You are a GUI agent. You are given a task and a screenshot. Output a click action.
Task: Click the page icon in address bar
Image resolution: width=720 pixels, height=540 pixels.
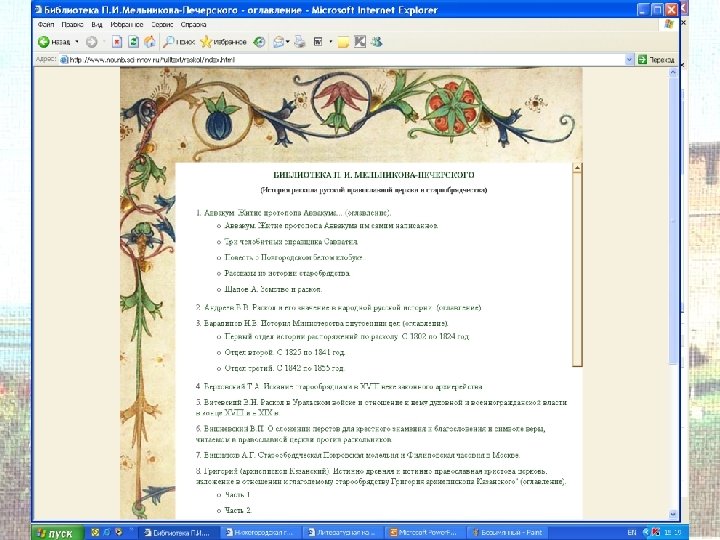[x=64, y=60]
